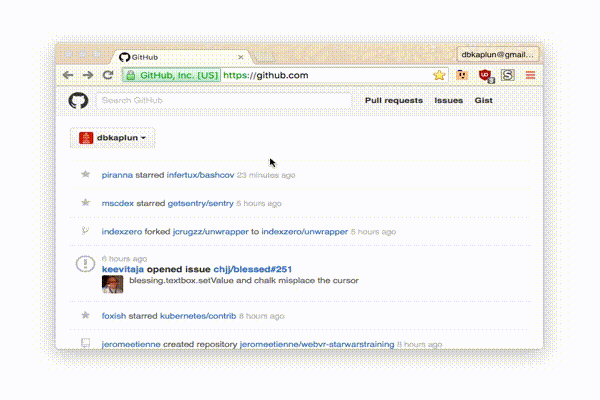Open keevitaja user profile link
Screen dimensions: 600x400
[x=123, y=269]
